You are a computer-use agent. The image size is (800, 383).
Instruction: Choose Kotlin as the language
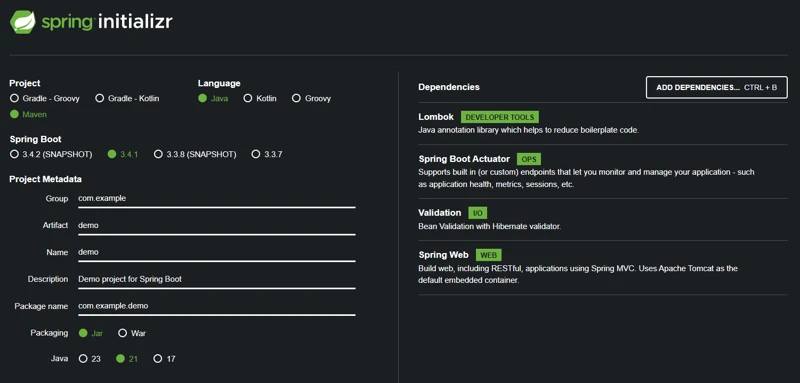[x=260, y=98]
